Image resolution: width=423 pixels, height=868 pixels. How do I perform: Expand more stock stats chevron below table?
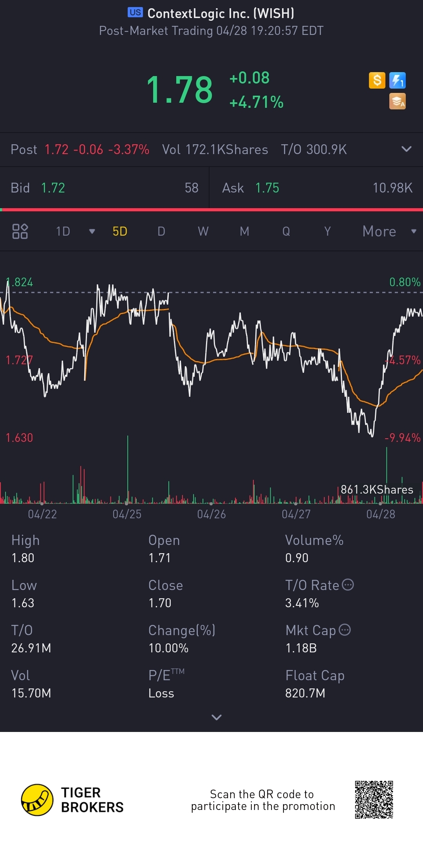click(x=217, y=717)
